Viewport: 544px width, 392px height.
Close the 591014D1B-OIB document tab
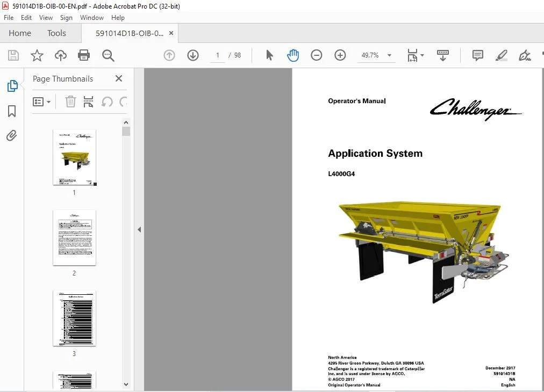pyautogui.click(x=171, y=33)
